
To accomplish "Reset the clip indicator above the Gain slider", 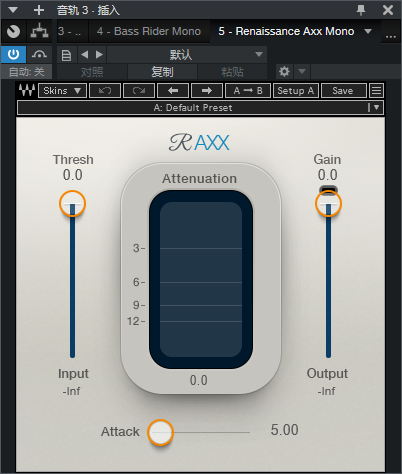I will [x=328, y=189].
